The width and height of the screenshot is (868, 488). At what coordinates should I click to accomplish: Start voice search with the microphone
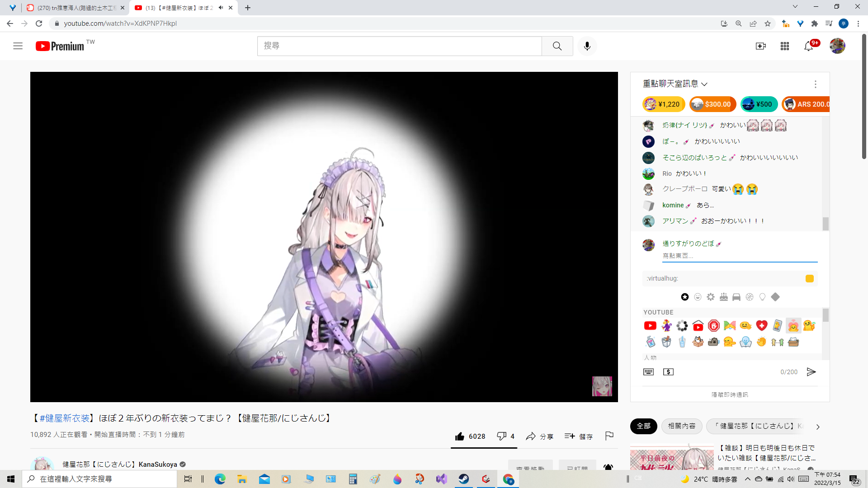587,46
